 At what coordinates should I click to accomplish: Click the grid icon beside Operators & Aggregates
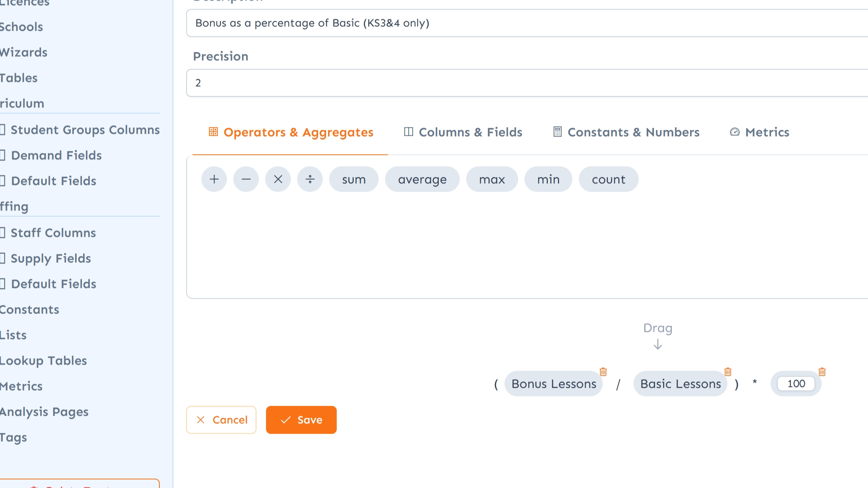click(213, 132)
